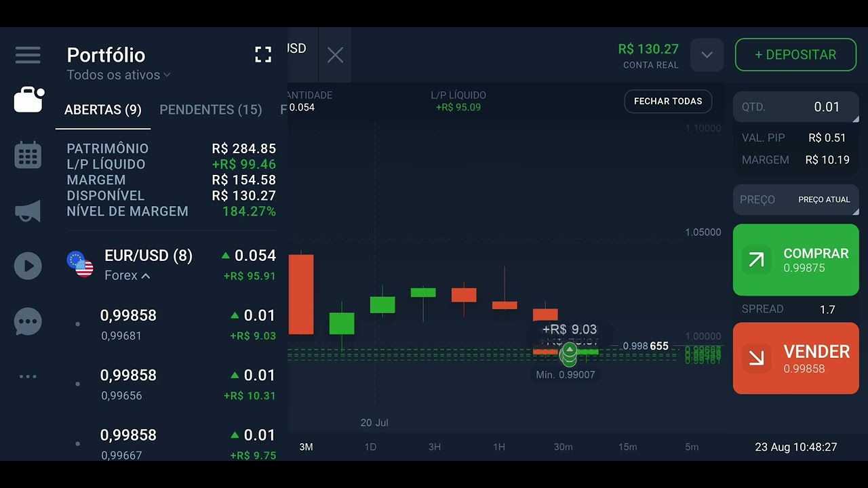Screen dimensions: 868x488
Task: Open the economic calendar icon
Action: (x=28, y=155)
